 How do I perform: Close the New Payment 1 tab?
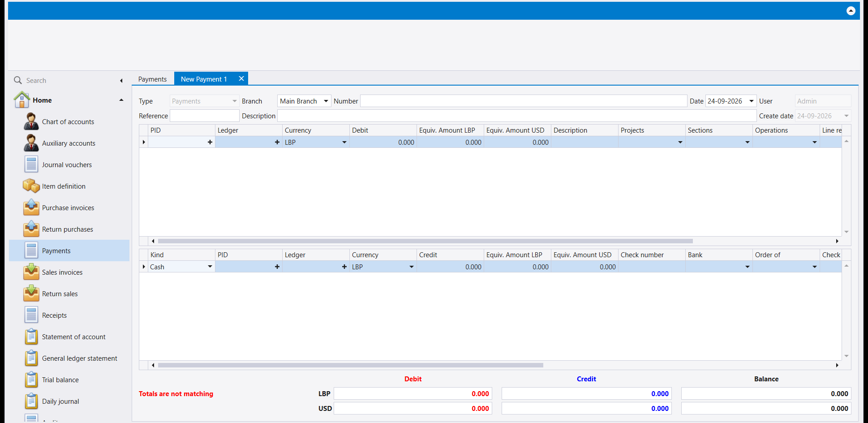pyautogui.click(x=241, y=79)
